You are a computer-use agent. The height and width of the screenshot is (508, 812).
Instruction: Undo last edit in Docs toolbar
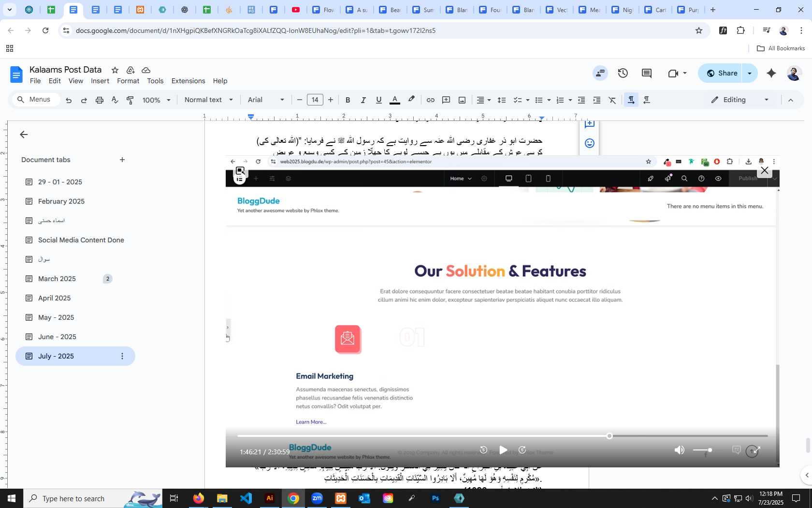point(69,100)
